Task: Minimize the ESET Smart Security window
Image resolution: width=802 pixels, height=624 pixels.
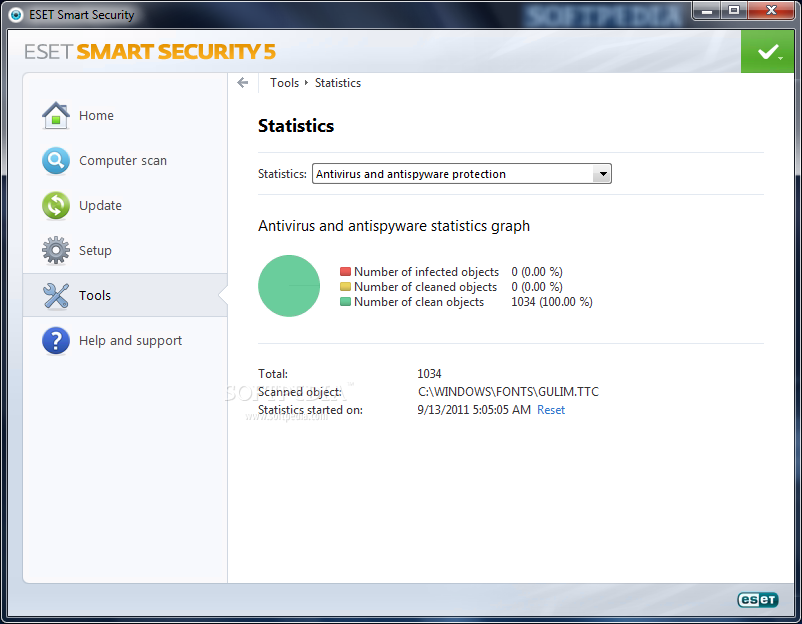Action: click(706, 11)
